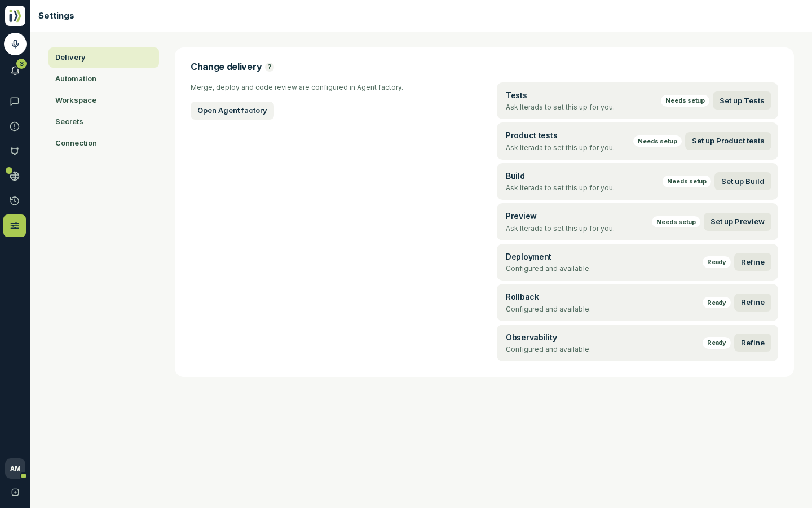
Task: Show help for Change delivery question mark
Action: [x=270, y=67]
